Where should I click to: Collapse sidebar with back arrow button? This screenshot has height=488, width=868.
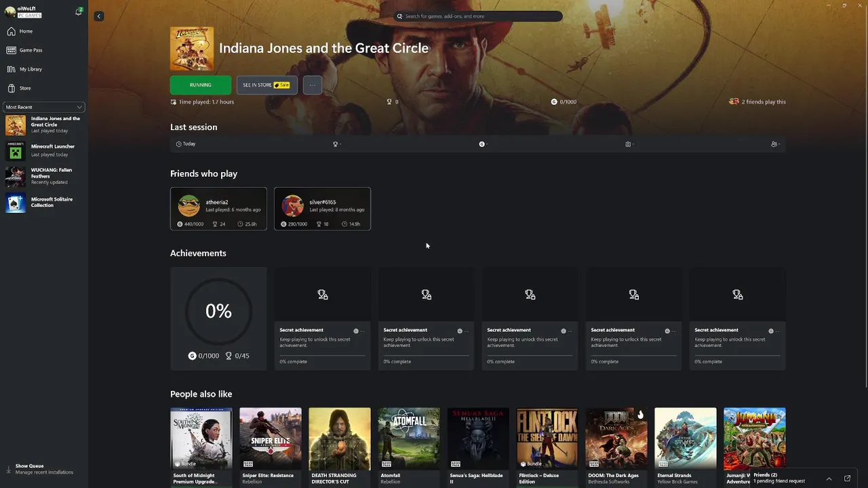point(99,16)
